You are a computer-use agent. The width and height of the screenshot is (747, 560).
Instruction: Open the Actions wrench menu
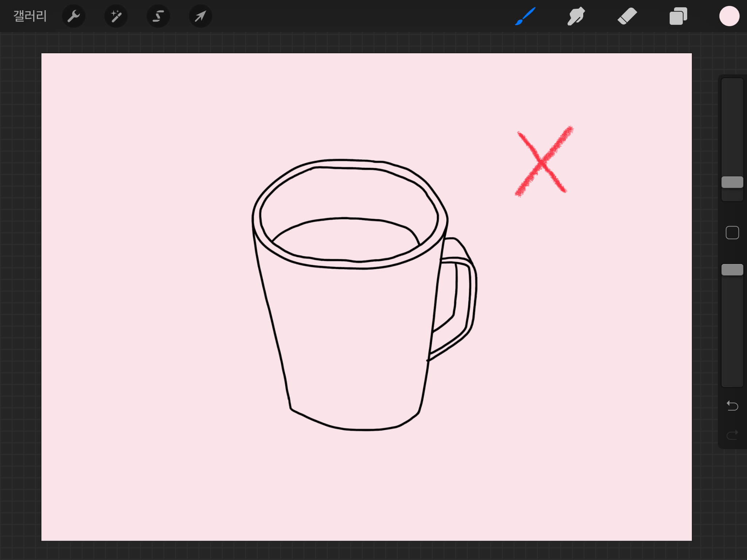click(74, 16)
